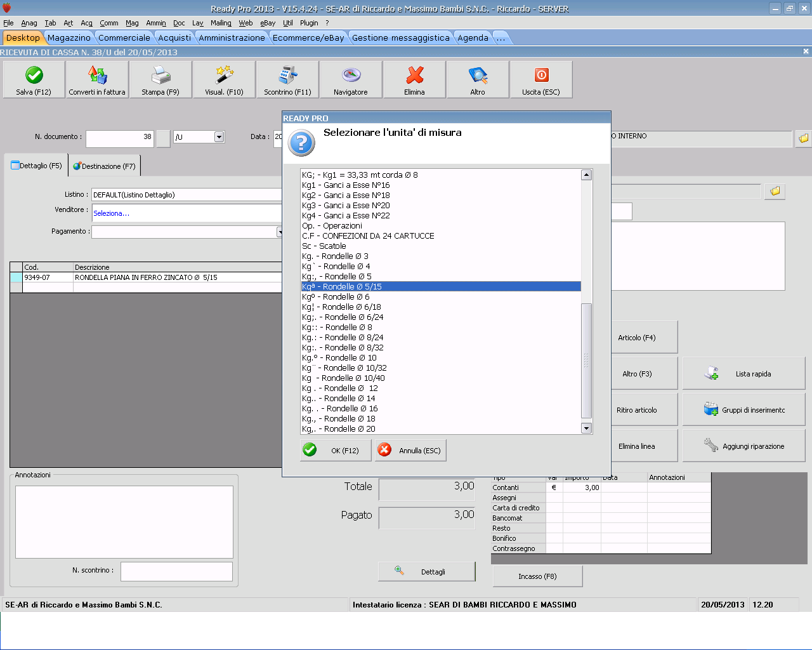Click the Stampa (F9) printer icon

(160, 76)
